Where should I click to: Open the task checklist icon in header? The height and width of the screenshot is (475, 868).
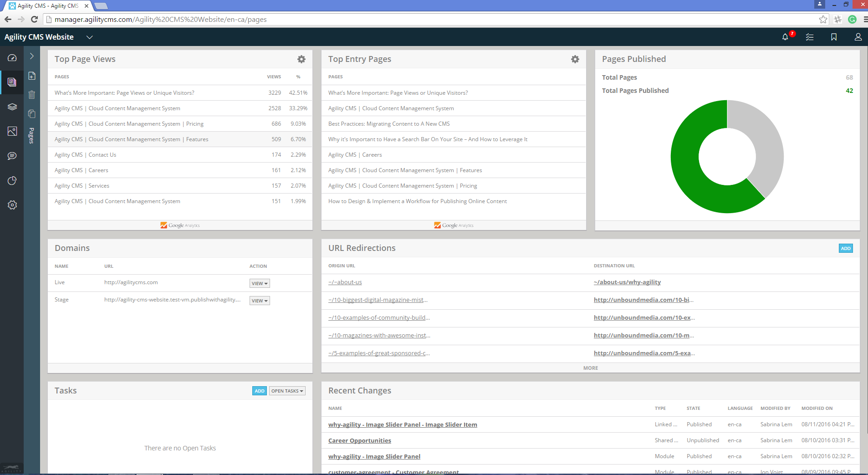[x=810, y=37]
